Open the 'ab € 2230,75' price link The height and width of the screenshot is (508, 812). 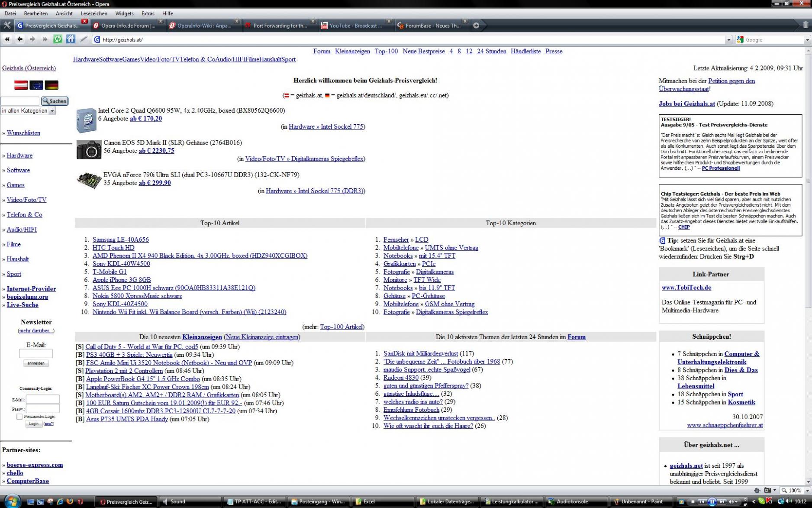point(156,151)
